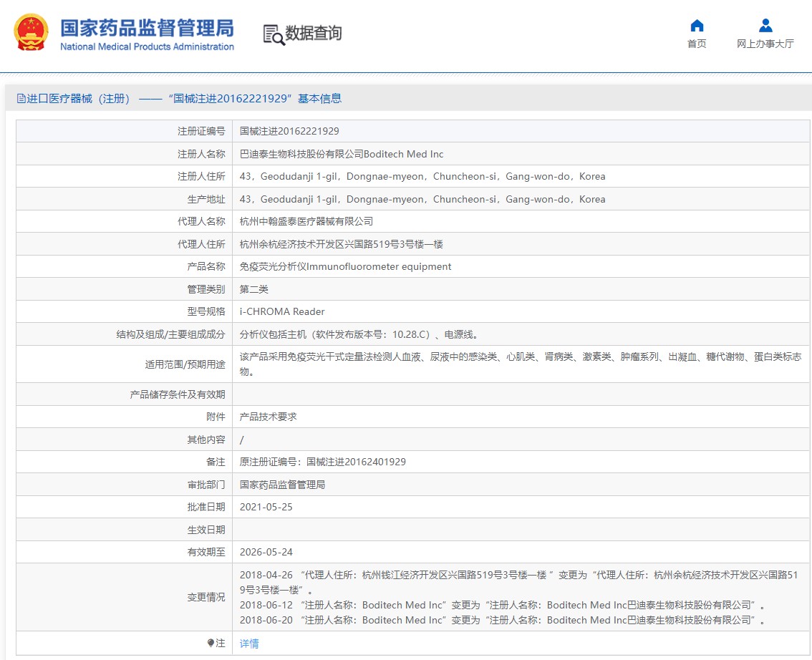The height and width of the screenshot is (660, 812).
Task: Select agent name 杭州中翰盛泰医疗器械有限公司
Action: (306, 222)
